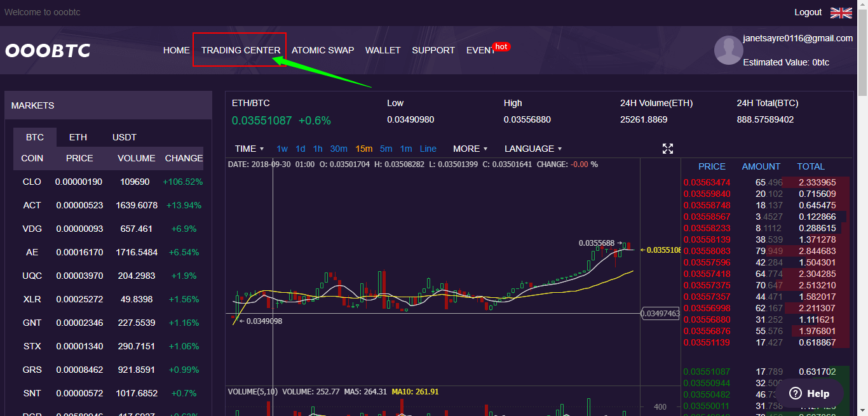Open the EVENT hot menu item

[x=488, y=50]
